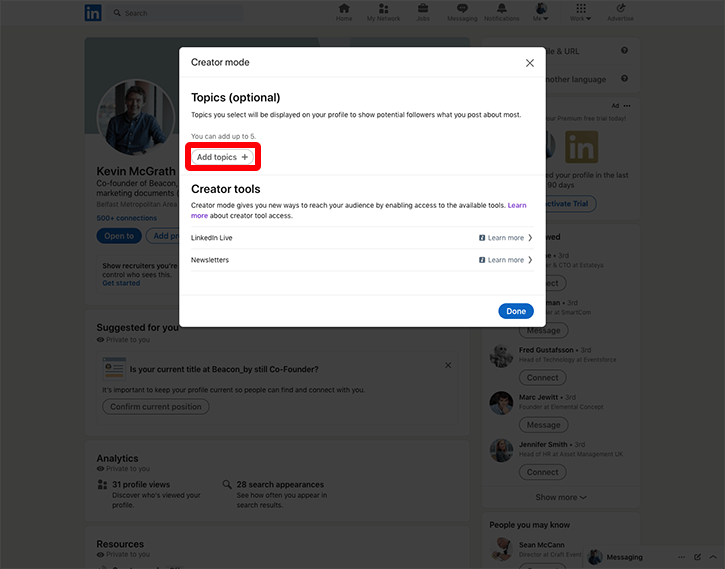
Task: Open the Messaging icon in the top nav
Action: pyautogui.click(x=462, y=8)
